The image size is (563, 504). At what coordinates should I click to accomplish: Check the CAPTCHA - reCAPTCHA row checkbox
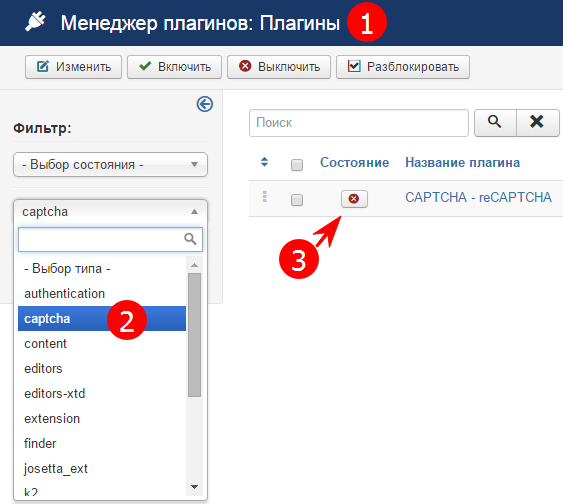(x=297, y=200)
